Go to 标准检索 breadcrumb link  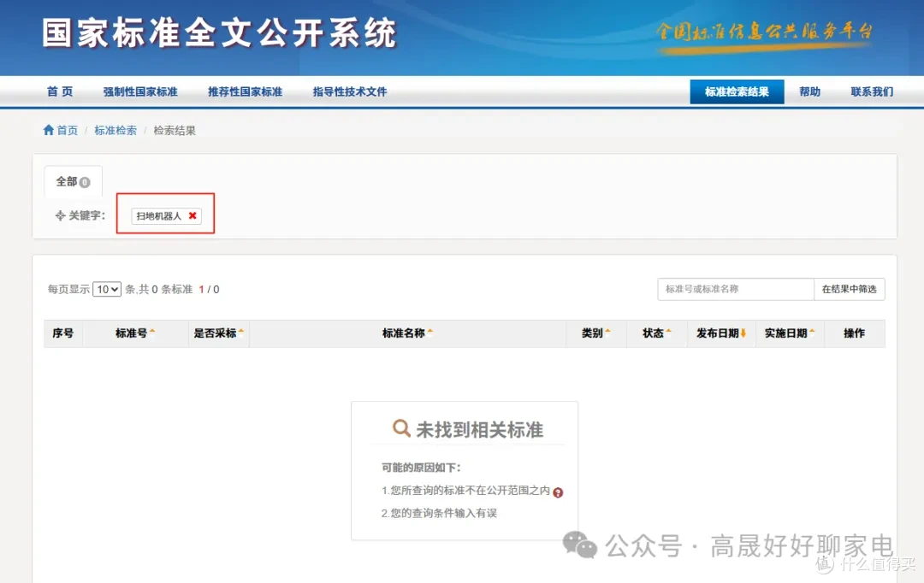(x=115, y=130)
